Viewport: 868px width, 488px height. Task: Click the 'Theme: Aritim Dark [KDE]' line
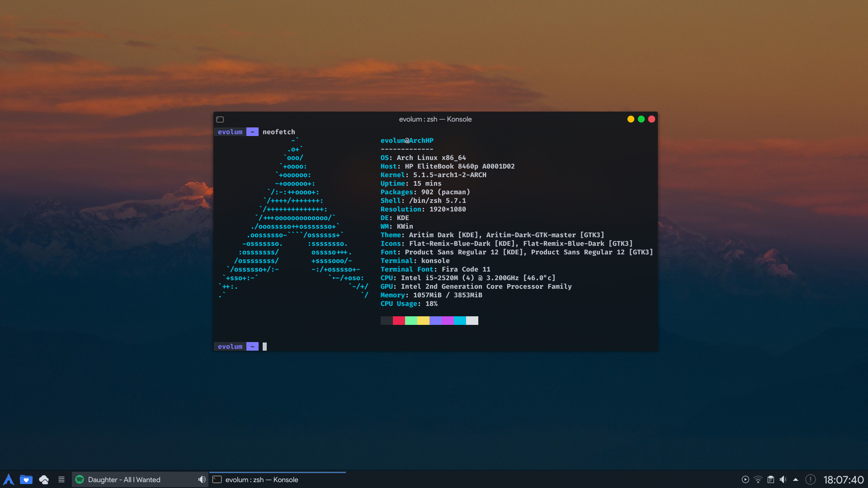coord(492,235)
